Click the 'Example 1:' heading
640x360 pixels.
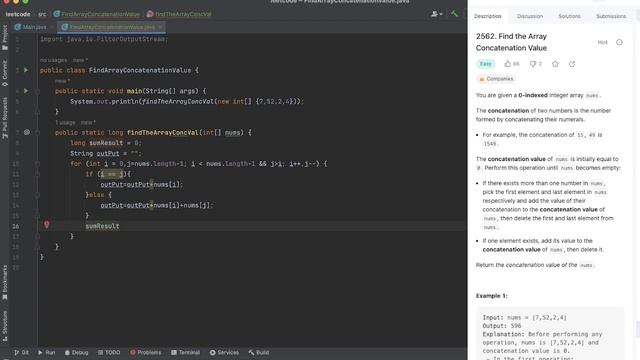(x=491, y=296)
